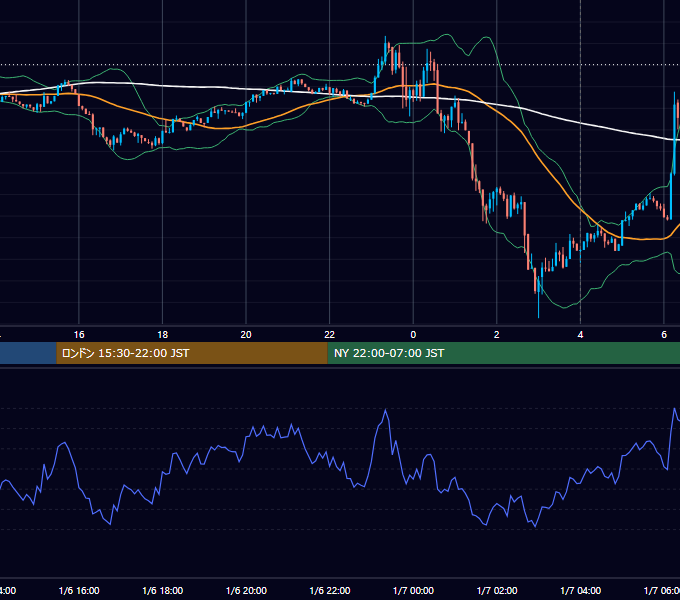Viewport: 680px width, 600px height.
Task: Click the 16 hour label on price chart axis
Action: coord(79,335)
